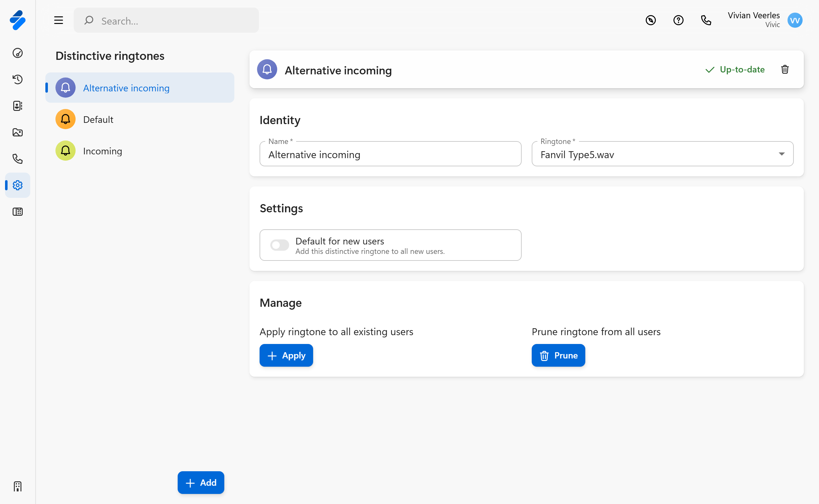Click the Name input field

coord(390,154)
